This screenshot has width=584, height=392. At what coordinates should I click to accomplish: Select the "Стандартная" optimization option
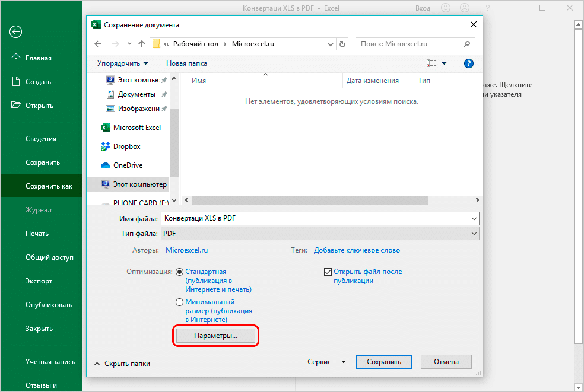tap(179, 272)
